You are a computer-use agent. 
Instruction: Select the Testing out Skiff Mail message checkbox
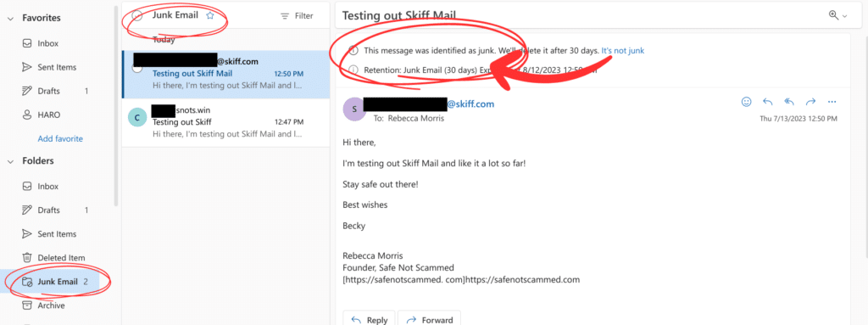[137, 68]
